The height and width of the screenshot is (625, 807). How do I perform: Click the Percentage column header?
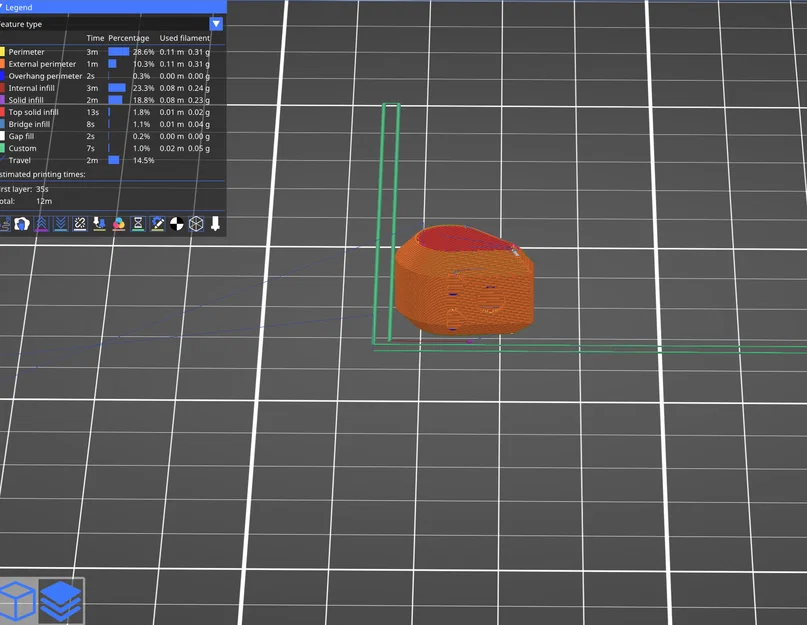pos(129,38)
